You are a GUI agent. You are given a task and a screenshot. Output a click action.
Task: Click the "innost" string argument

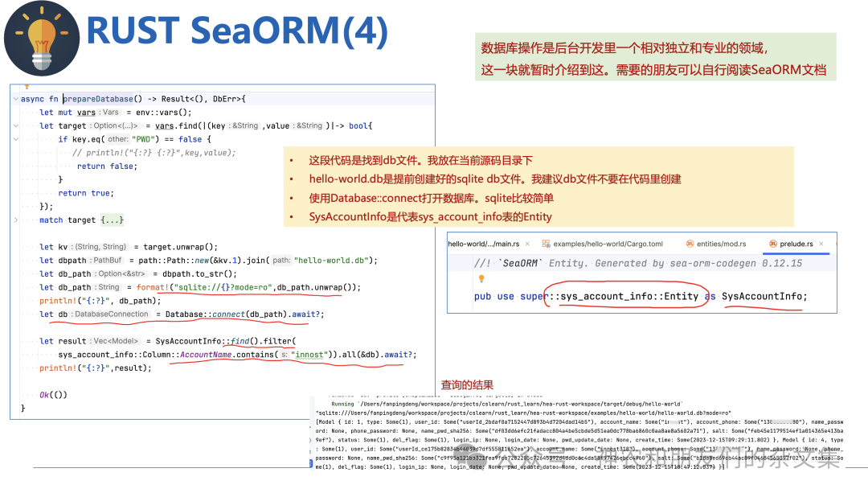309,355
